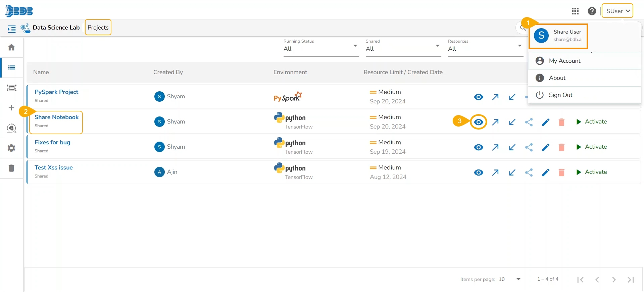
Task: Change the items per page dropdown
Action: pos(510,279)
